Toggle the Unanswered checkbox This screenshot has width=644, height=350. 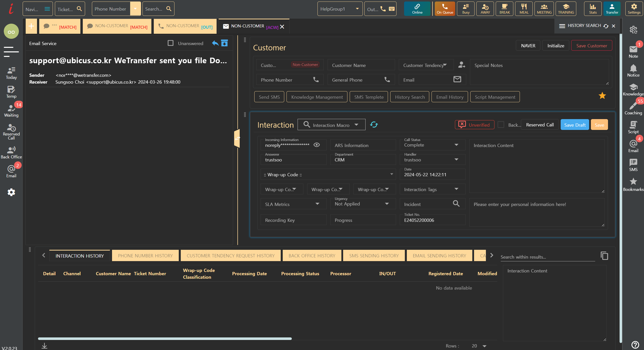click(170, 43)
